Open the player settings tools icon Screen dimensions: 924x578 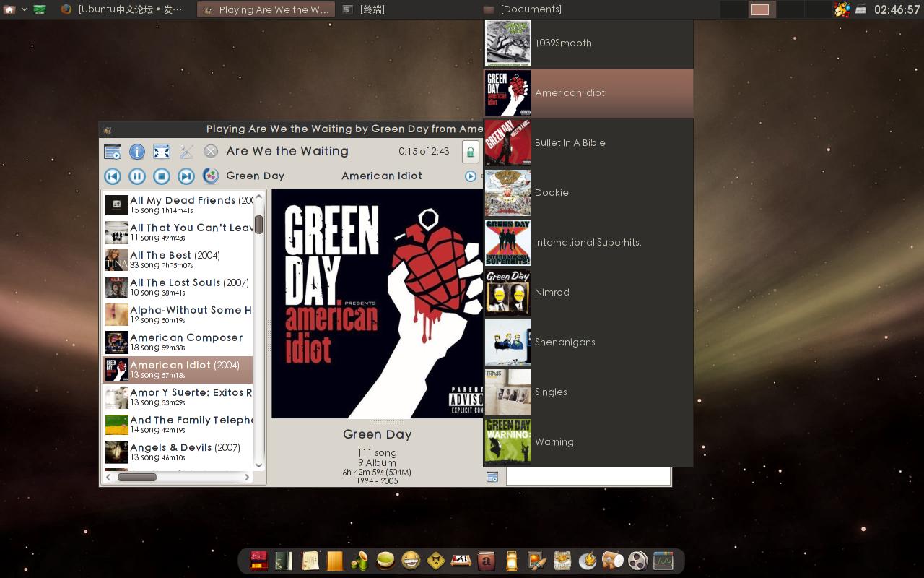186,151
